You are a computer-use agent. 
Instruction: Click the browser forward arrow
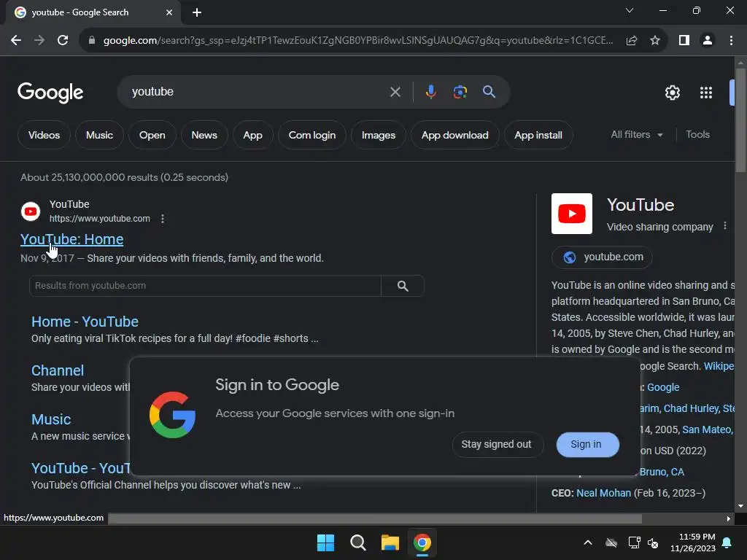coord(39,41)
